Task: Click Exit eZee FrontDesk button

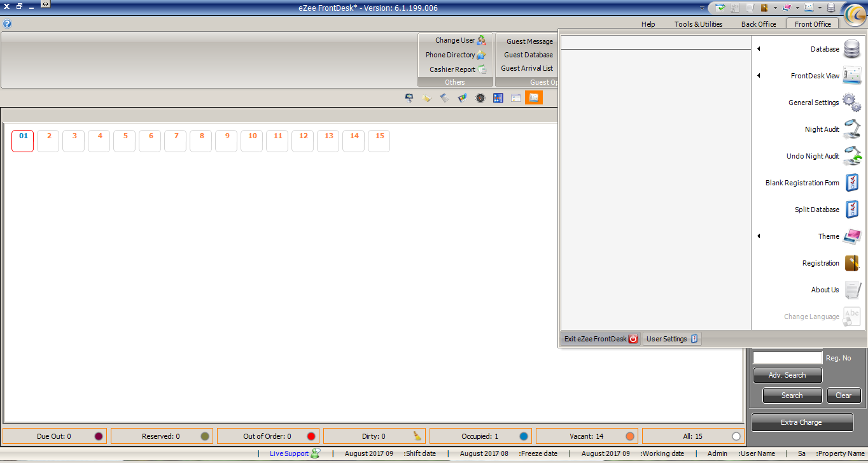Action: pos(601,339)
